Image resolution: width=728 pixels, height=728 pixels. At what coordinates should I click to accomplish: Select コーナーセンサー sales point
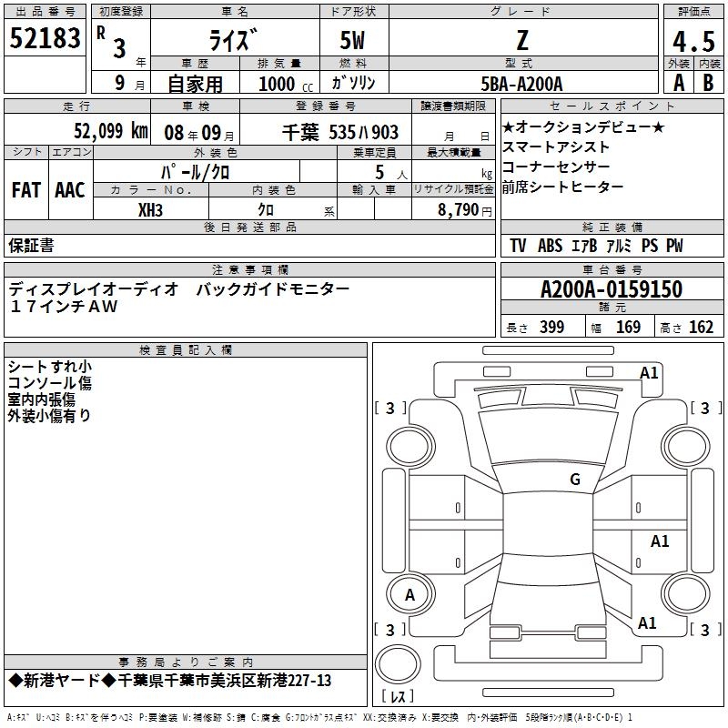tap(556, 167)
